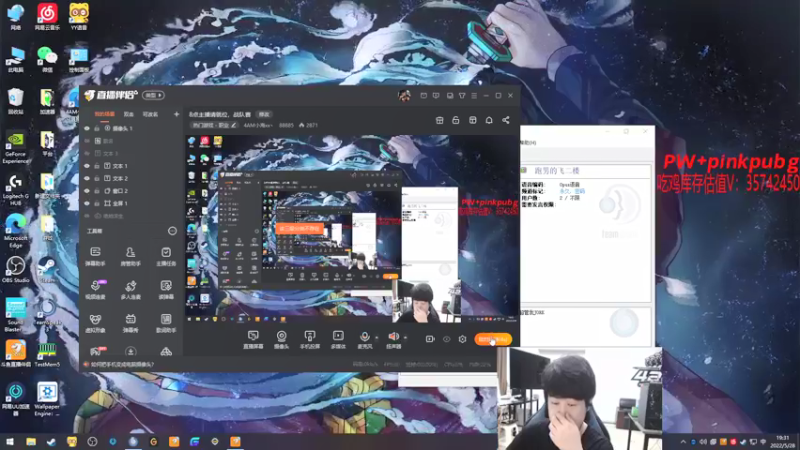This screenshot has height=450, width=800.
Task: Hide the 文本 1 source with its eye icon
Action: [x=87, y=166]
